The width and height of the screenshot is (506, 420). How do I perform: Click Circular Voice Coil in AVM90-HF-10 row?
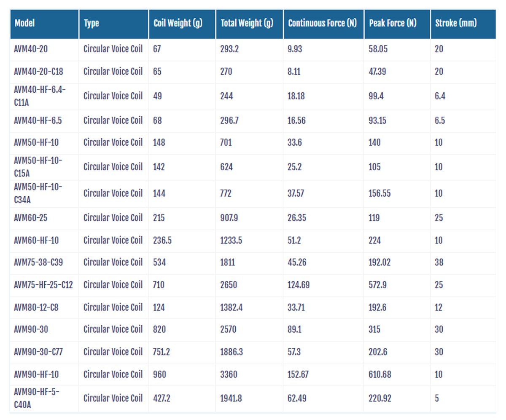pos(113,374)
